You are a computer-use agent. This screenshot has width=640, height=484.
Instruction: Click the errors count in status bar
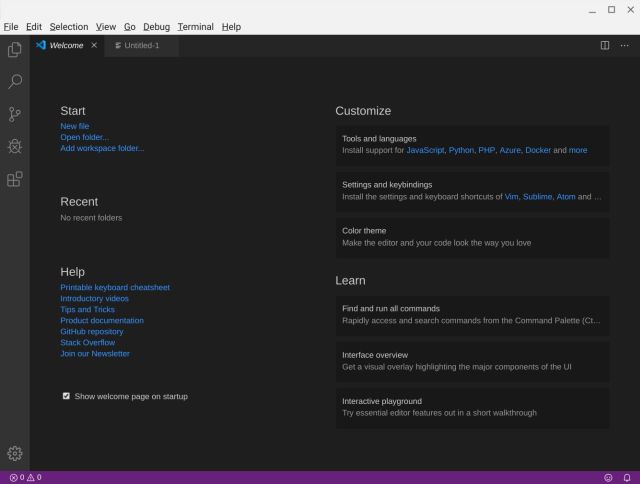point(17,477)
